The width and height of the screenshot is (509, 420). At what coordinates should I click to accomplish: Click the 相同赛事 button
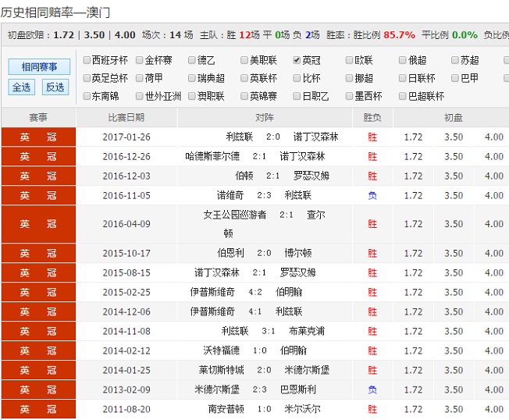39,67
